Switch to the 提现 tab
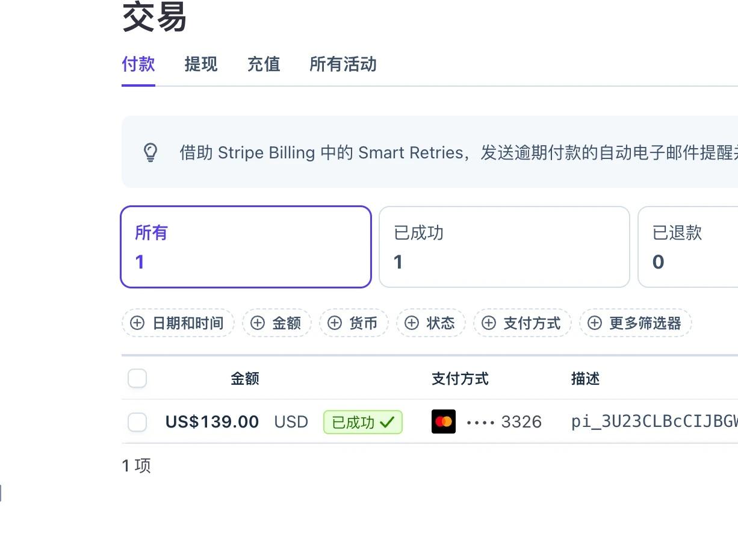Viewport: 738px width, 560px height. (x=201, y=64)
